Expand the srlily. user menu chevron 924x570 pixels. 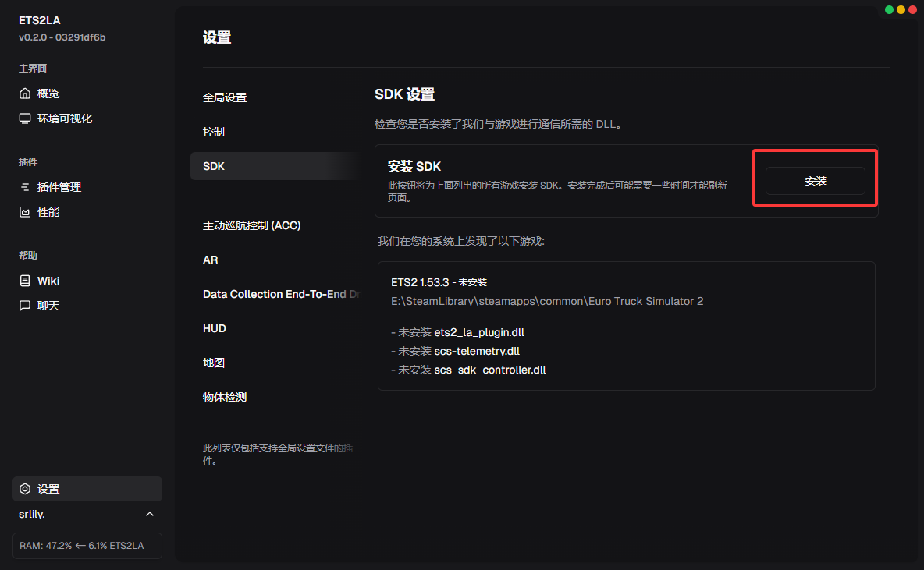150,514
